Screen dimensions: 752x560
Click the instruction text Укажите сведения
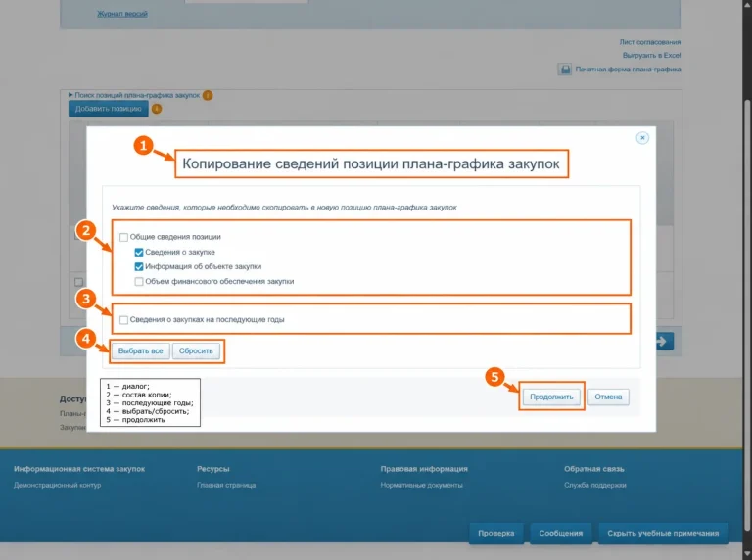click(x=284, y=208)
